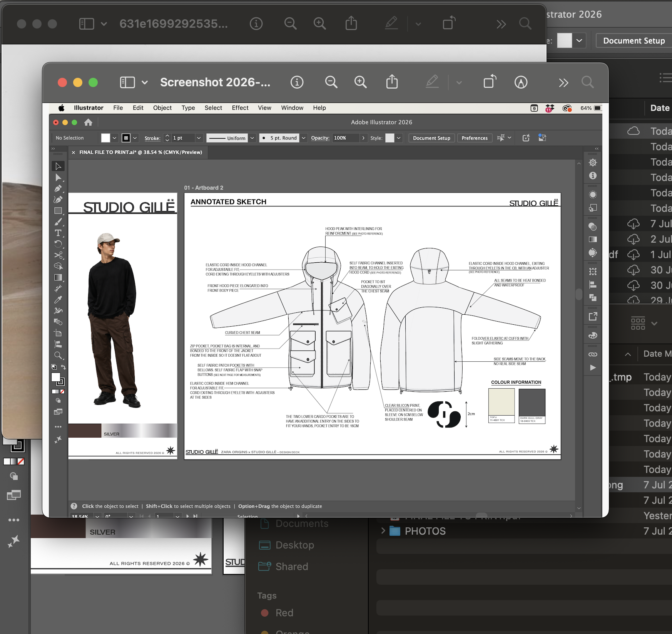Open the Style dropdown arrow in the control bar
The width and height of the screenshot is (672, 634).
tap(399, 138)
